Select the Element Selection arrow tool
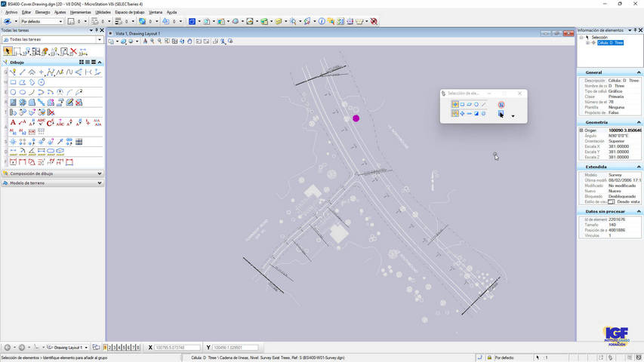 [x=8, y=51]
